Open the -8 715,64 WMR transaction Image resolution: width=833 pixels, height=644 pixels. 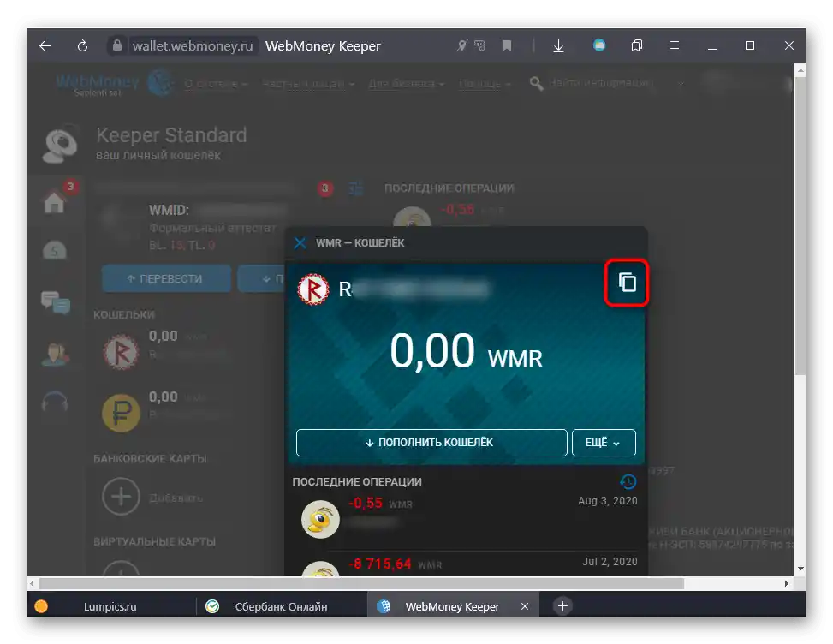(467, 564)
